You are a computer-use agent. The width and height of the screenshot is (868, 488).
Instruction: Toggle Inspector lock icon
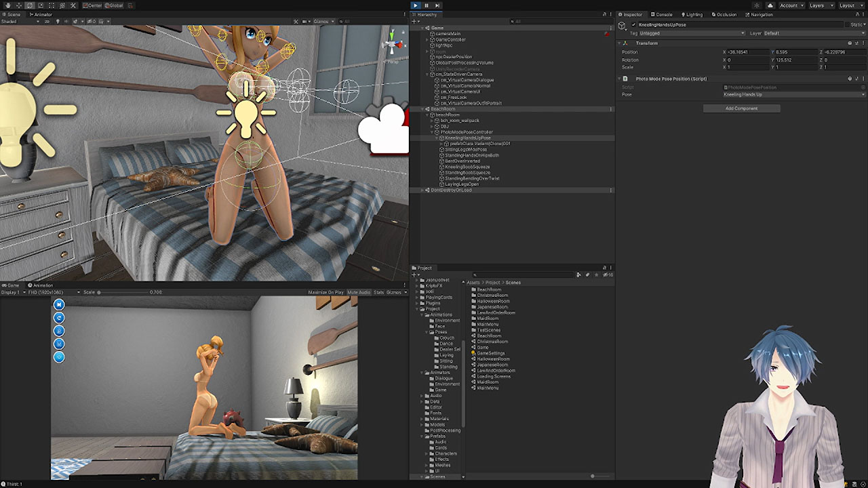click(856, 14)
